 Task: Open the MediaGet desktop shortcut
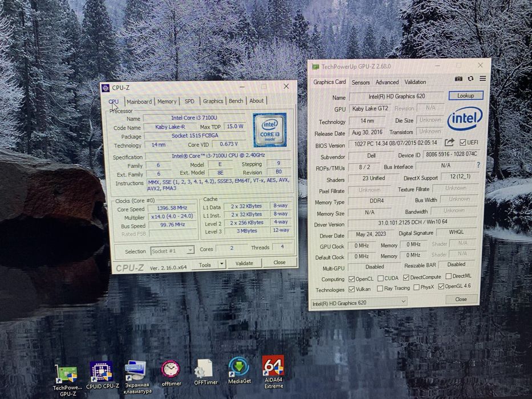click(239, 370)
